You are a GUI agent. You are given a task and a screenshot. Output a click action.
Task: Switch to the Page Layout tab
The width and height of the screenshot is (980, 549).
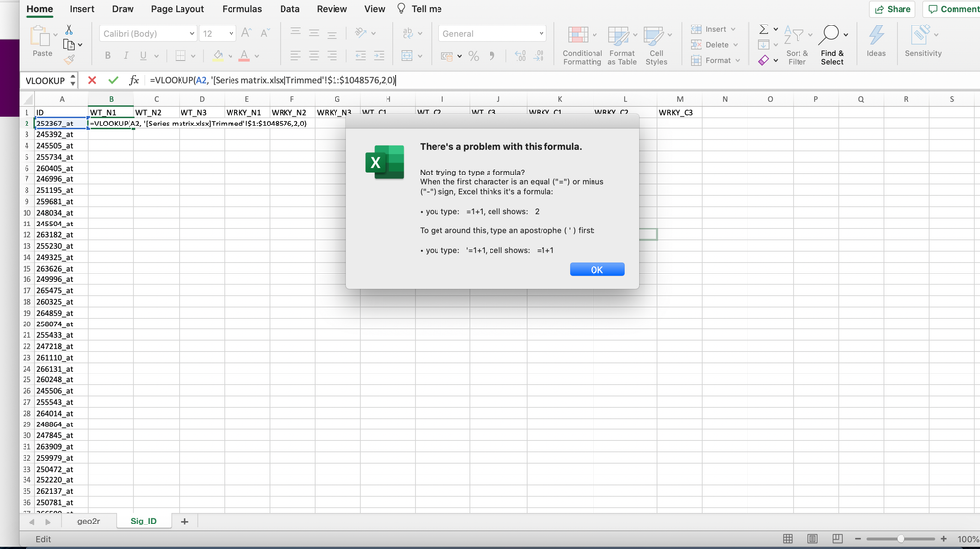(178, 9)
